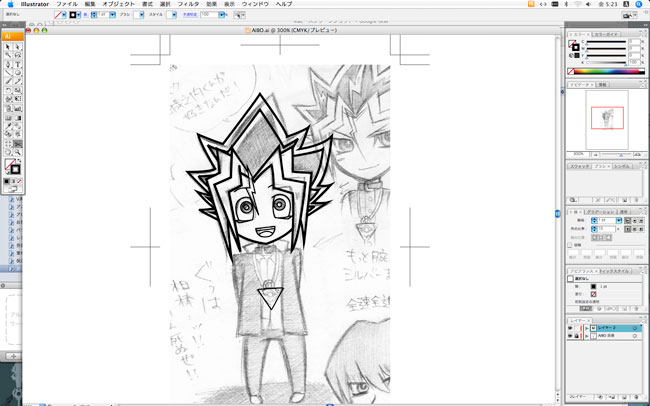650x406 pixels.
Task: Select the Selection (black arrow) tool
Action: coord(8,47)
